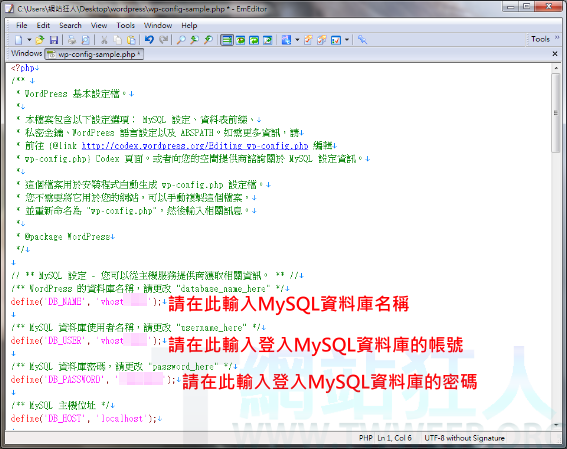
Task: Click the comment mentioning "username_here"
Action: pos(138,328)
